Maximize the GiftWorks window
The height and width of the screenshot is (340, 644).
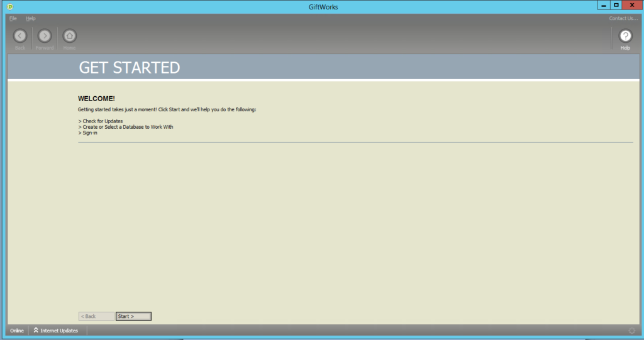coord(616,5)
